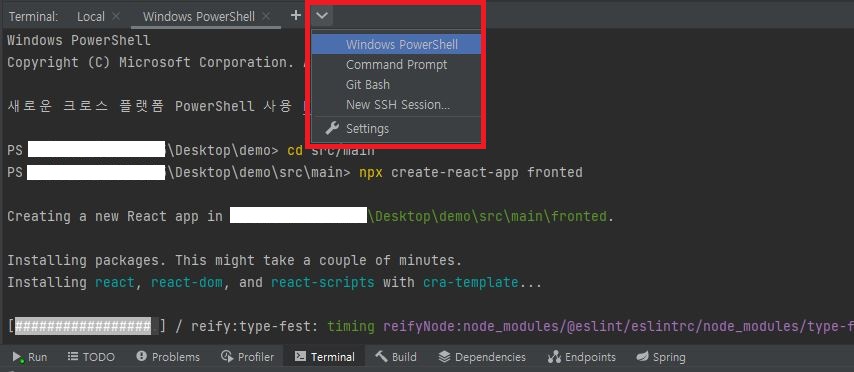Image resolution: width=854 pixels, height=372 pixels.
Task: Select the Terminal tool window button
Action: coord(325,357)
